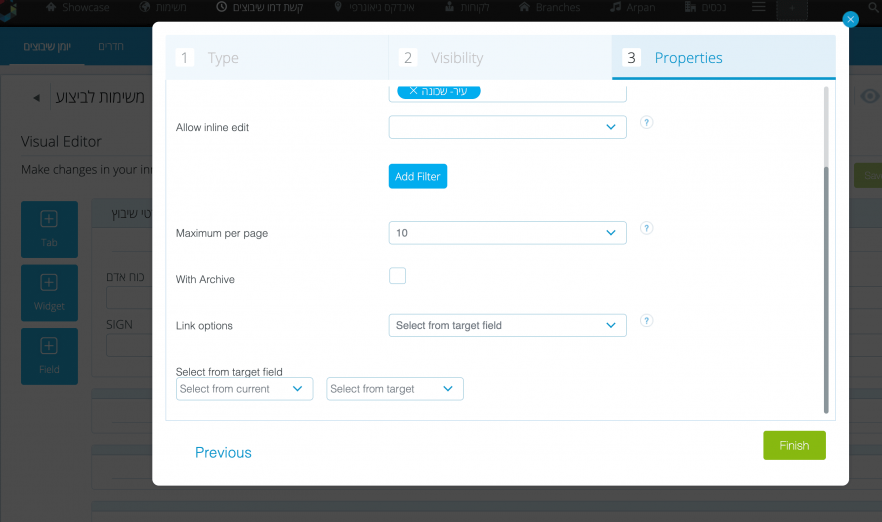This screenshot has height=522, width=882.
Task: Go to the Visibility step tab
Action: coord(500,57)
